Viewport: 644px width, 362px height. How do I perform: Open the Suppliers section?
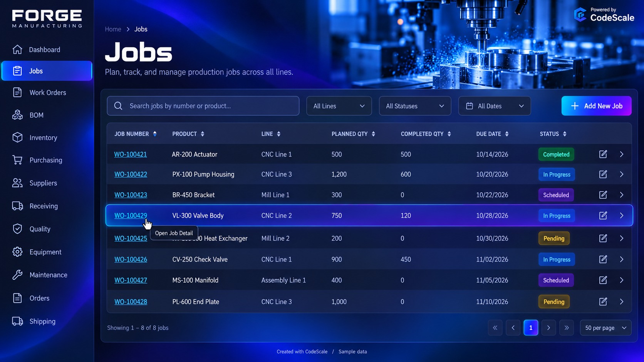pos(47,183)
